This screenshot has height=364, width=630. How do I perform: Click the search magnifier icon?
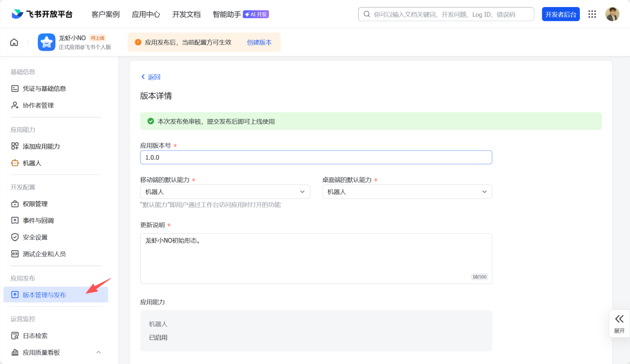(367, 14)
